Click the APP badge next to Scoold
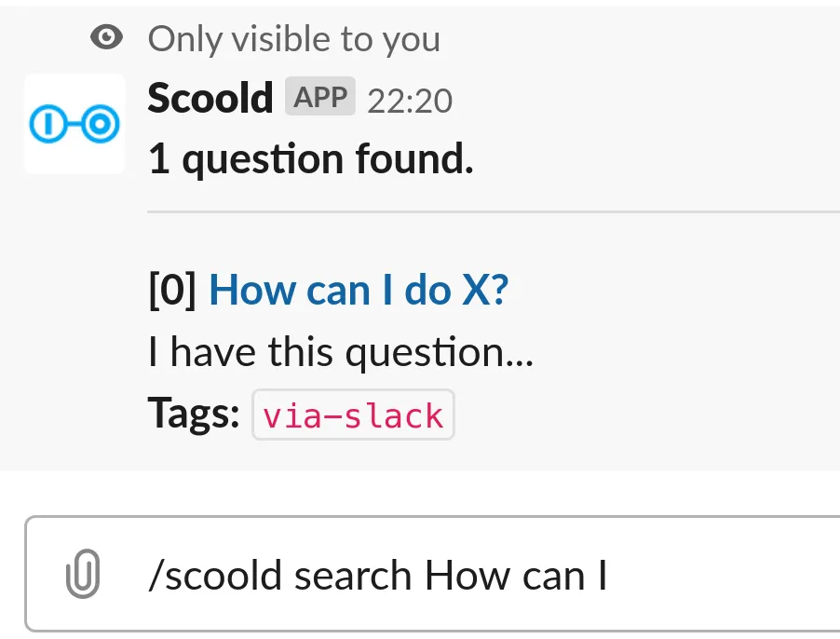The height and width of the screenshot is (639, 840). 320,97
